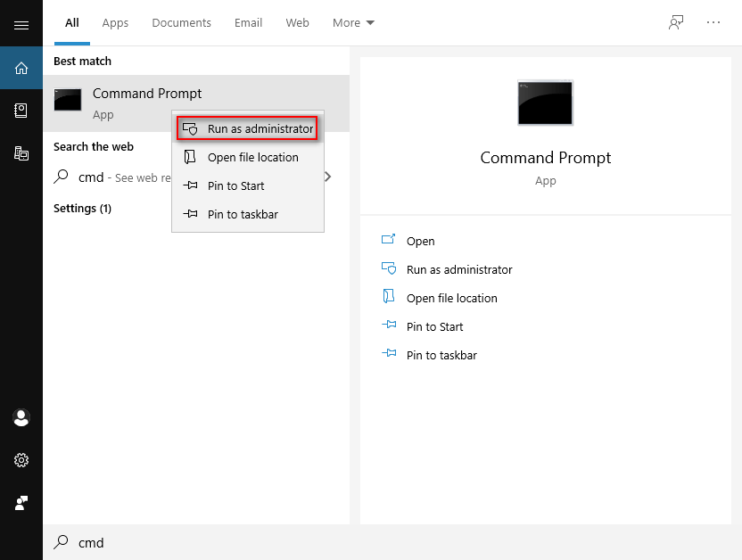Click the feedback icon at top right

(x=675, y=22)
